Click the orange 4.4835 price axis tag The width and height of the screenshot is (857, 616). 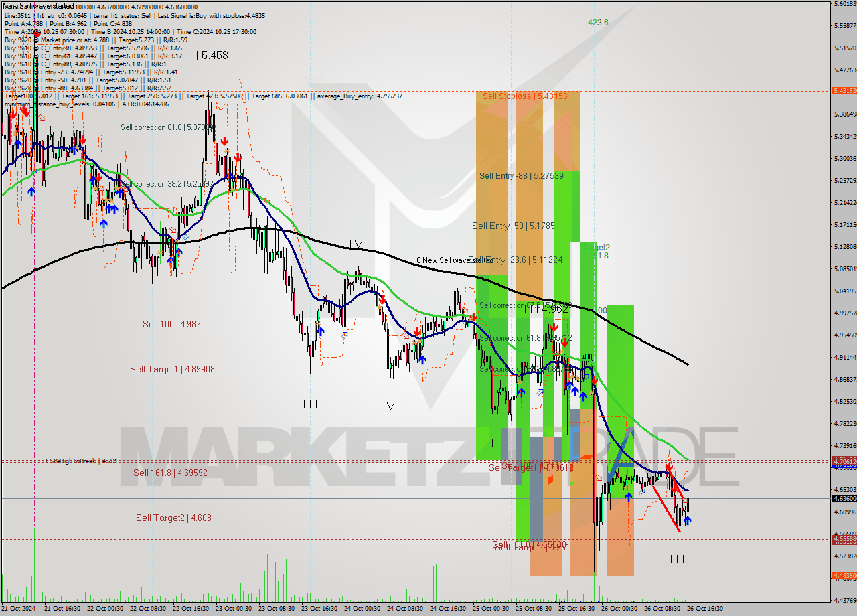point(844,575)
